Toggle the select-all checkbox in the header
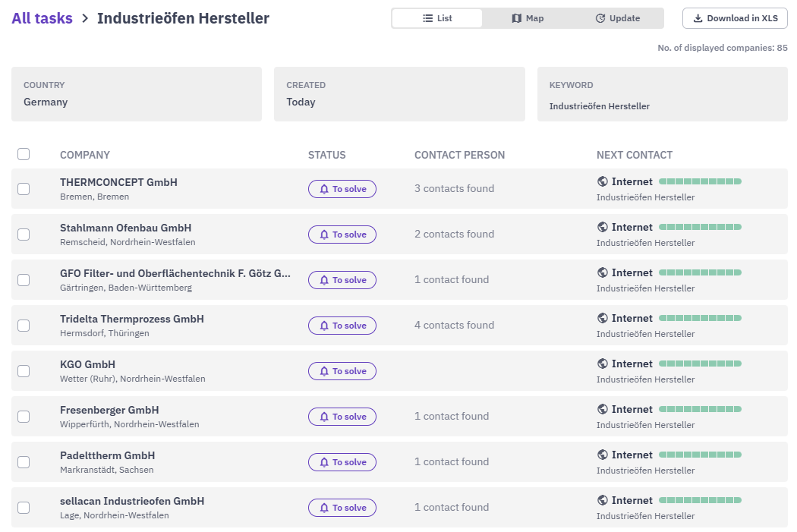 pos(24,154)
